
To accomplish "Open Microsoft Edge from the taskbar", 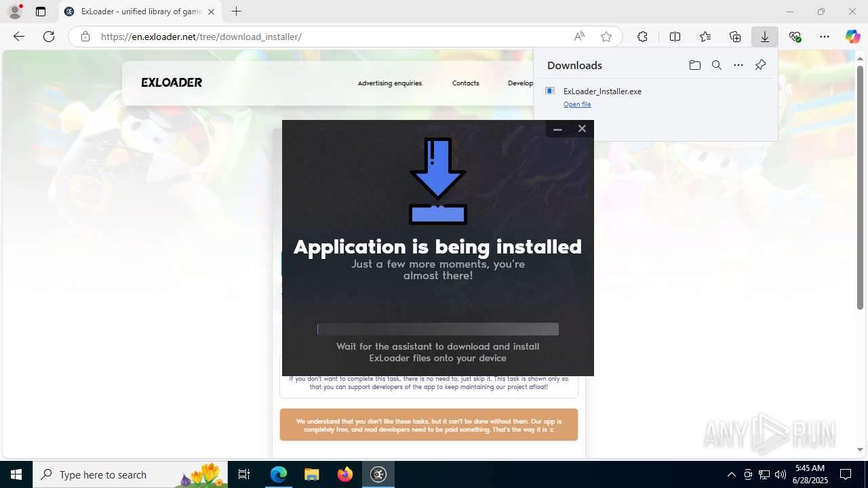I will pyautogui.click(x=279, y=474).
